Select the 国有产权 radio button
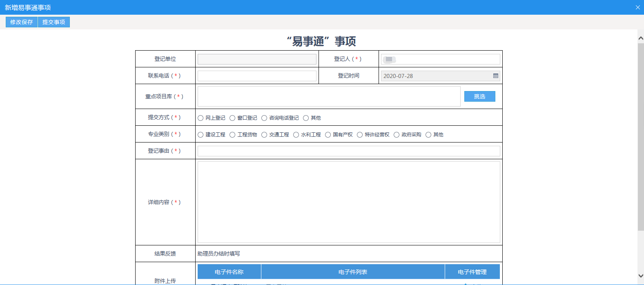This screenshot has width=644, height=285. (x=328, y=135)
